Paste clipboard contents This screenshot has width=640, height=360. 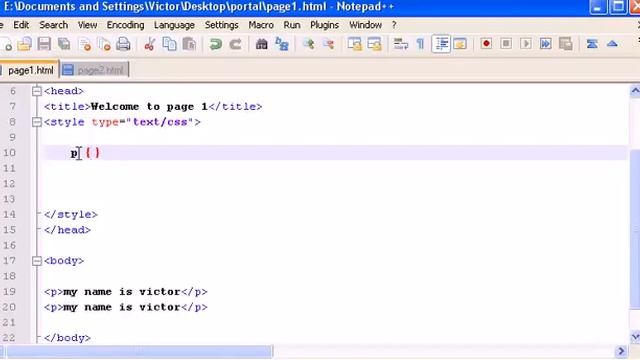tap(189, 44)
